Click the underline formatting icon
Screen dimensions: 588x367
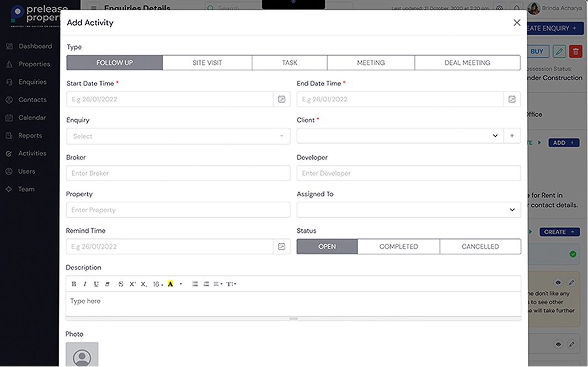pyautogui.click(x=96, y=284)
